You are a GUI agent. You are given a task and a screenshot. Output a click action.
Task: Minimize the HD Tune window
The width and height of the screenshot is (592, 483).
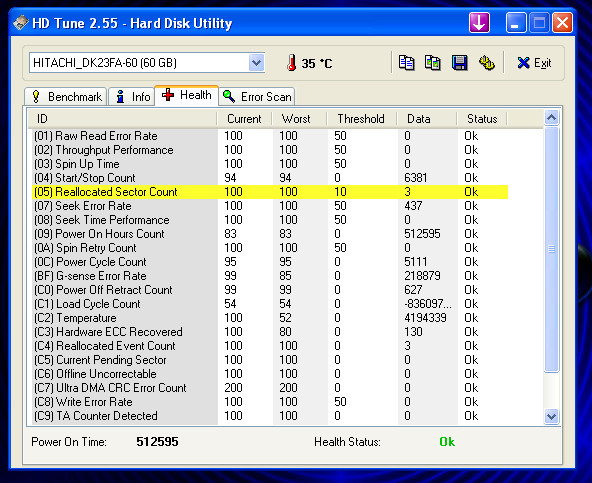coord(516,22)
